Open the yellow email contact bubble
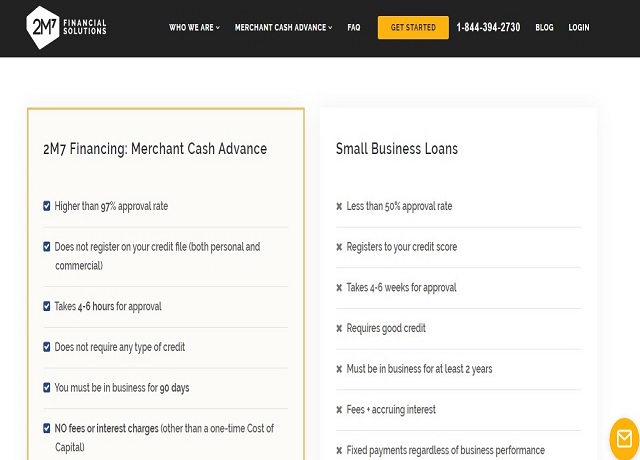 [x=625, y=439]
